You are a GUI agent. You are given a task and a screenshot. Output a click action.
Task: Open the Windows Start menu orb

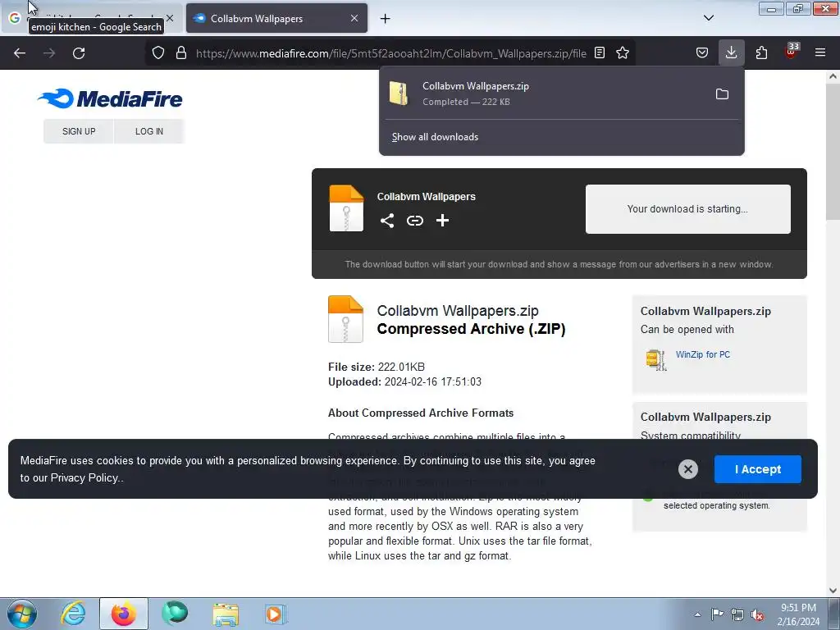[22, 614]
